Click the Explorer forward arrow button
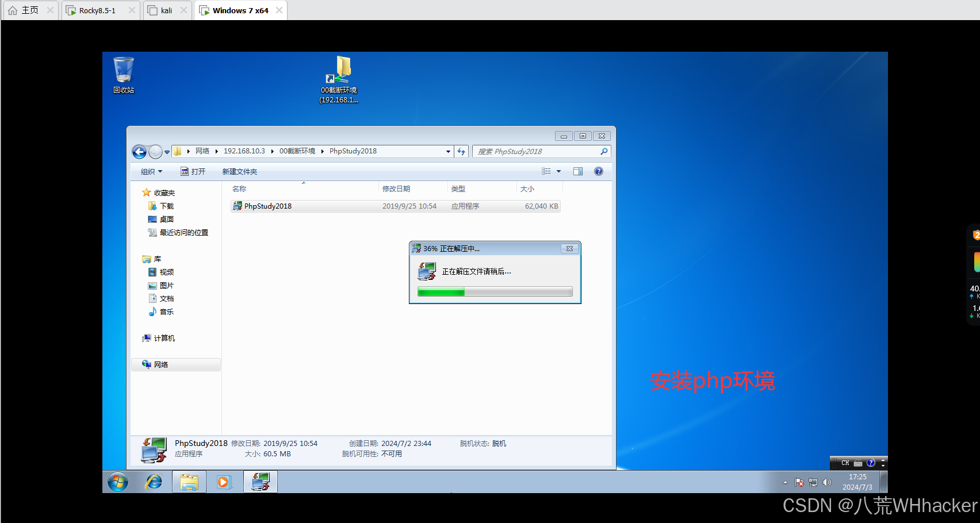Screen dimensions: 980x523 pyautogui.click(x=155, y=152)
